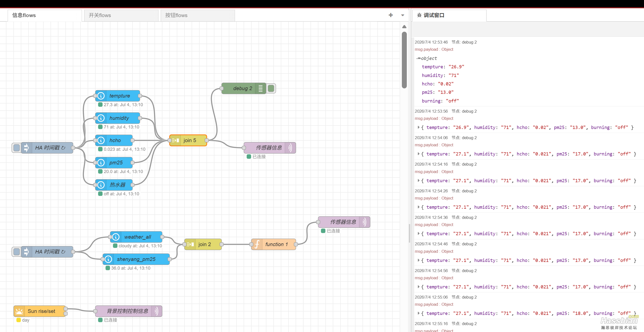Viewport: 644px width, 332px height.
Task: Click lower HA 时间戳 inject arrow icon
Action: coord(26,252)
